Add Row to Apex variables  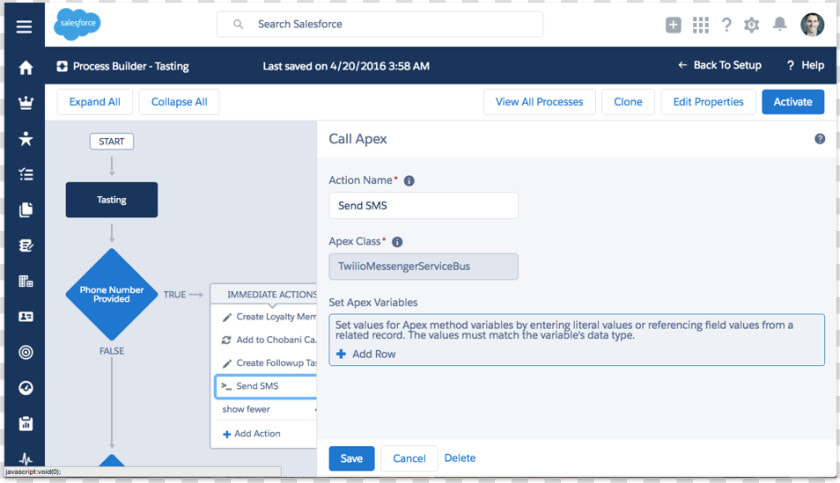point(366,354)
